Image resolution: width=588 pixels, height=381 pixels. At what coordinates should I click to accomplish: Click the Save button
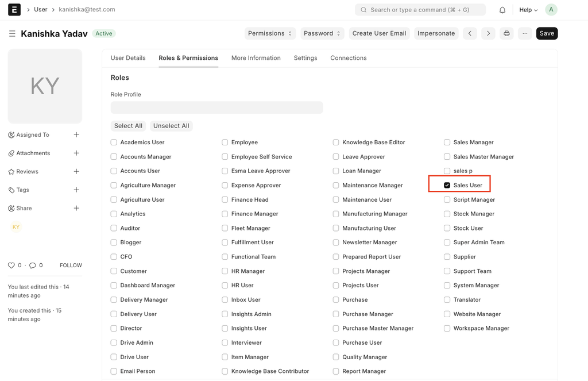pyautogui.click(x=547, y=33)
